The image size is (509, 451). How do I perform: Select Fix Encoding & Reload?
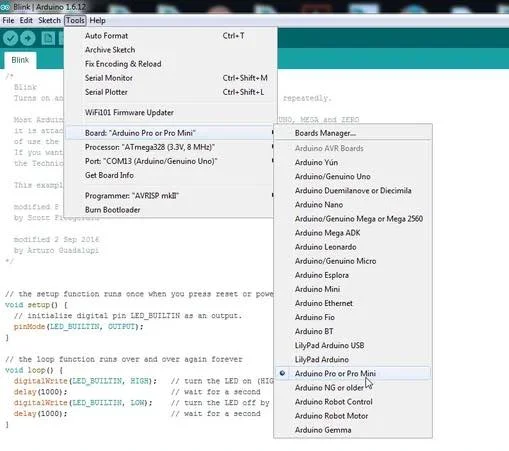point(170,64)
